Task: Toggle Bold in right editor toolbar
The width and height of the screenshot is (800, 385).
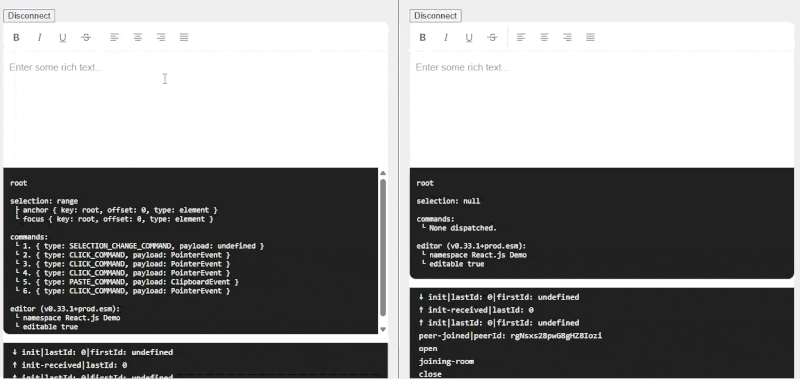Action: tap(422, 37)
